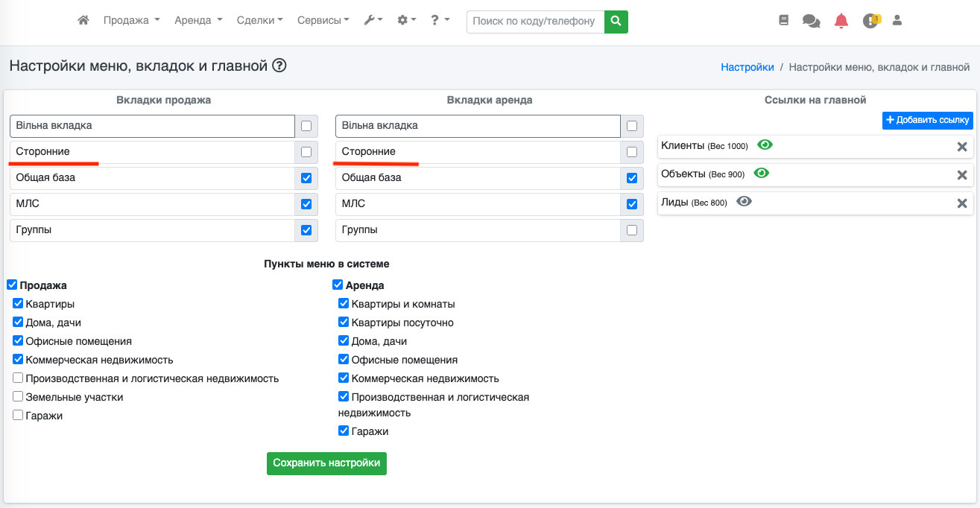The image size is (980, 508).
Task: Open the gear settings dropdown
Action: pos(406,21)
